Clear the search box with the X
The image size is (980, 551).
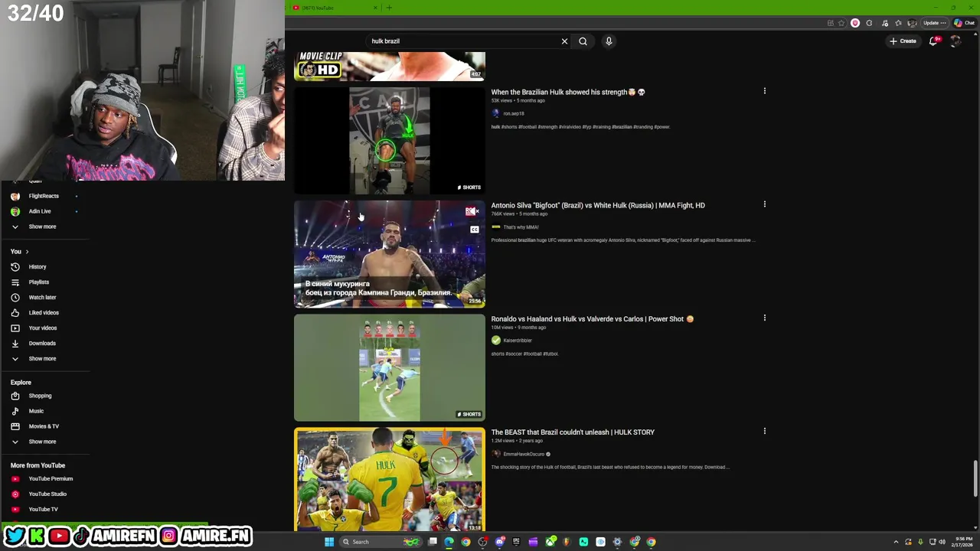(x=564, y=41)
